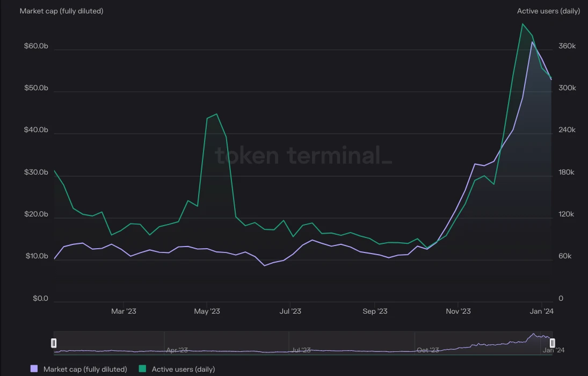Click the left range slider handle
588x376 pixels.
(x=54, y=343)
